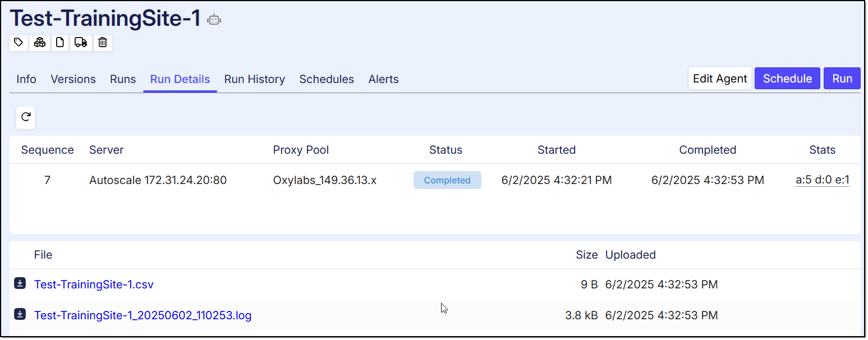Click the stacked cubes icon
The image size is (868, 340).
(x=40, y=43)
